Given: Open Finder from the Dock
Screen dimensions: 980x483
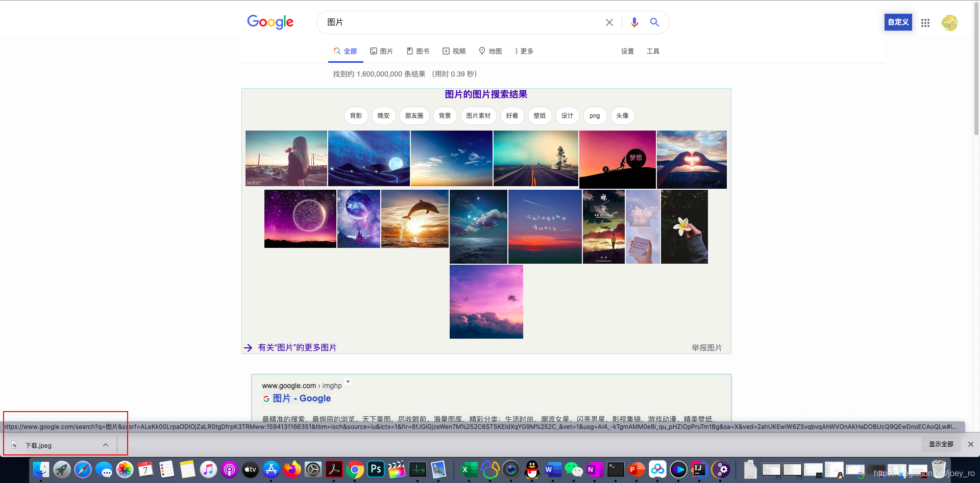Looking at the screenshot, I should (41, 470).
